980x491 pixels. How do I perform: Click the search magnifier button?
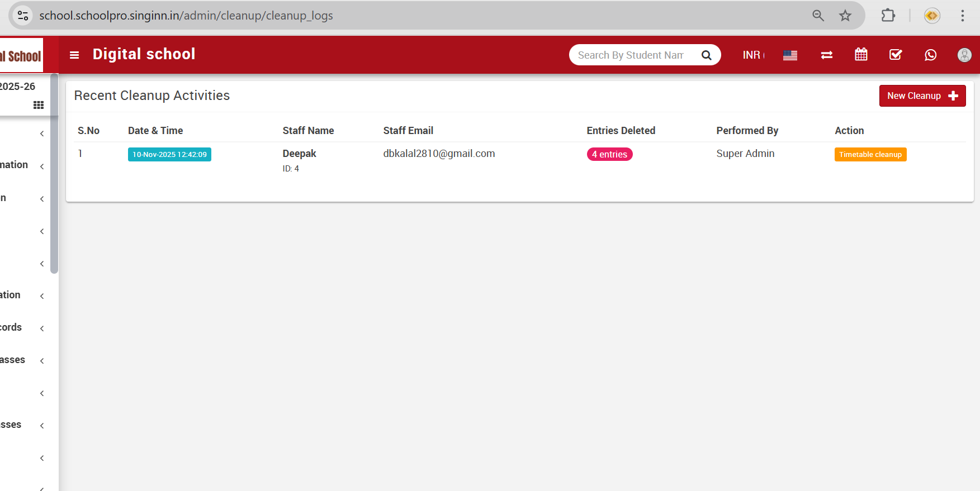click(706, 55)
